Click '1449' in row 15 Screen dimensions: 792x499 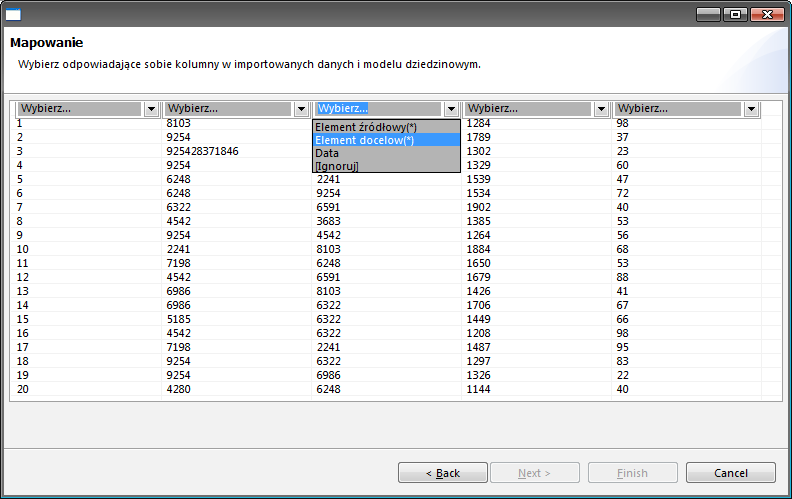[478, 319]
